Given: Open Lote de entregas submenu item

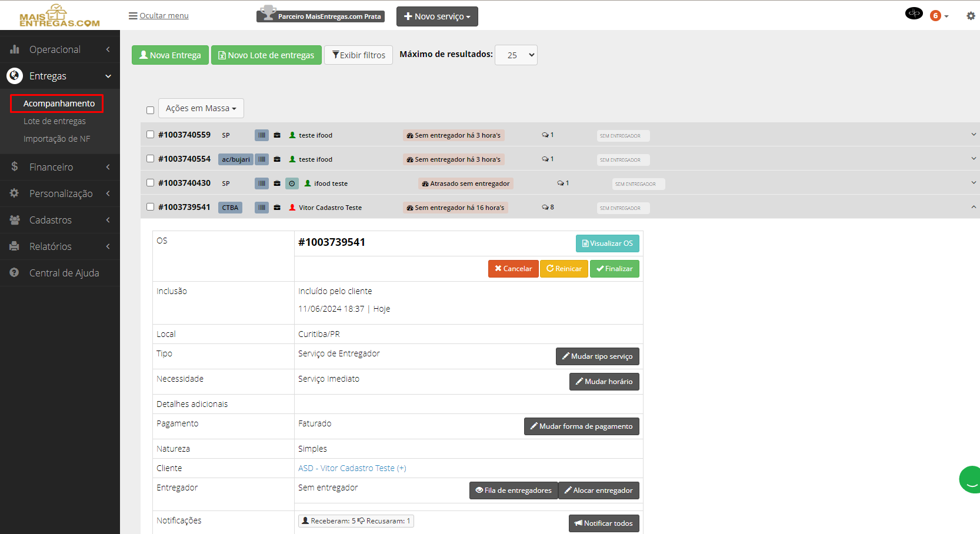Looking at the screenshot, I should tap(55, 121).
